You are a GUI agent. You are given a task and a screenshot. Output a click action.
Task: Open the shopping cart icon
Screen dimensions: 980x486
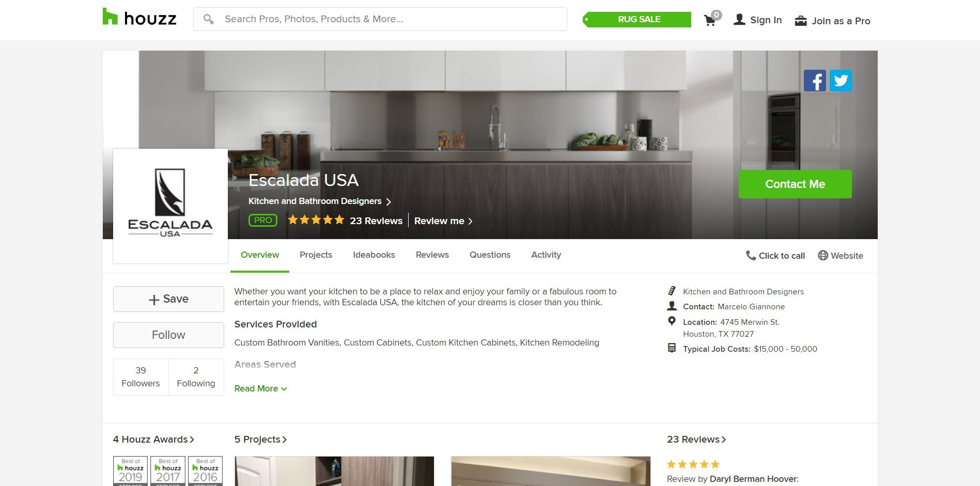pyautogui.click(x=710, y=20)
